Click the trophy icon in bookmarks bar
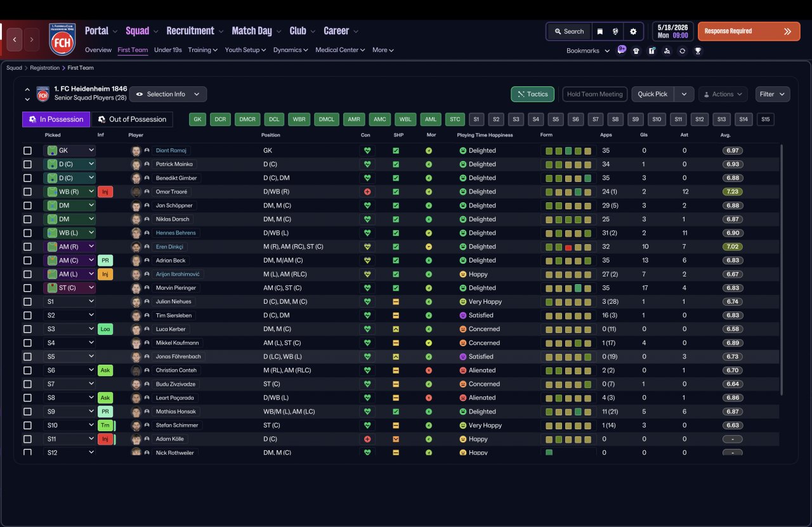This screenshot has width=812, height=527. [x=698, y=51]
